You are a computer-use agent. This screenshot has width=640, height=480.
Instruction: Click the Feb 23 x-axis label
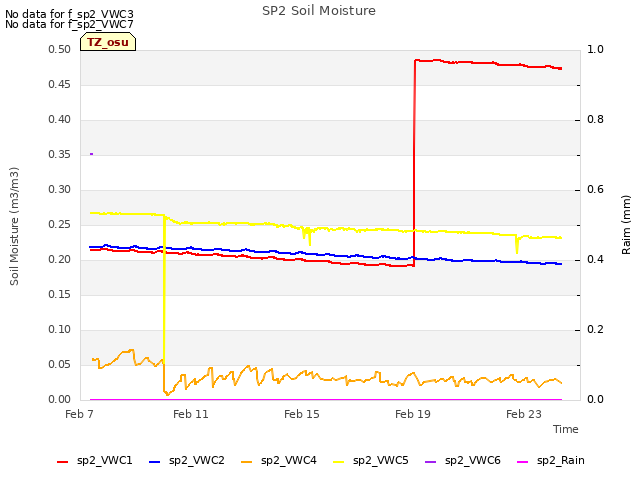(524, 414)
